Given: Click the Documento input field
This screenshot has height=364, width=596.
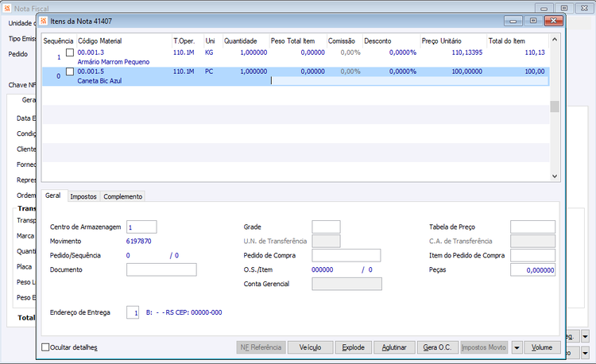Looking at the screenshot, I should [161, 269].
